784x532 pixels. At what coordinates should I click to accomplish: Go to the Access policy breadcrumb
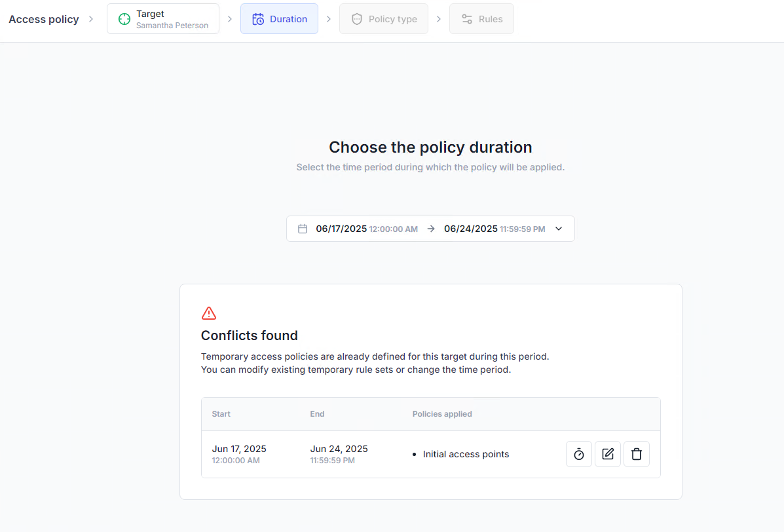(x=44, y=19)
